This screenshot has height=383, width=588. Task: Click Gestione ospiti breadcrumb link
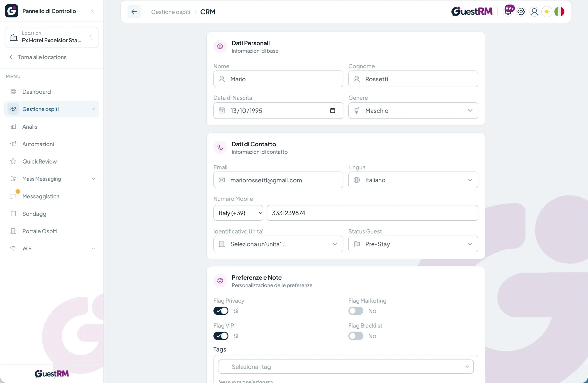pyautogui.click(x=171, y=12)
